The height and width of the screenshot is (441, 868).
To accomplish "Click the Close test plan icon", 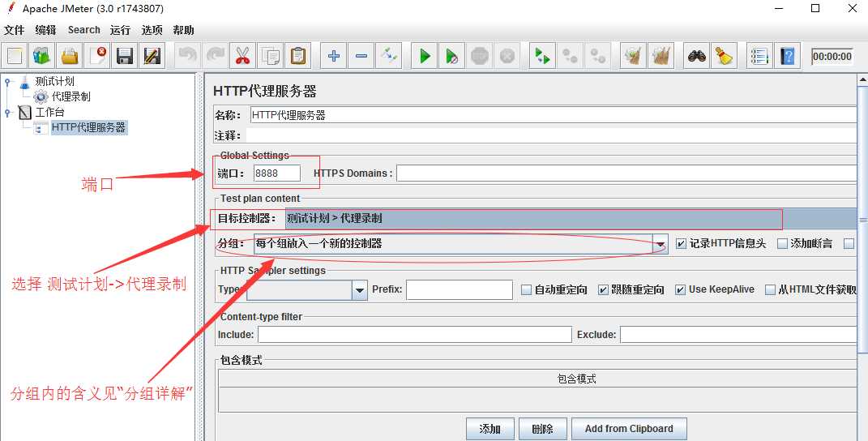I will coord(97,56).
